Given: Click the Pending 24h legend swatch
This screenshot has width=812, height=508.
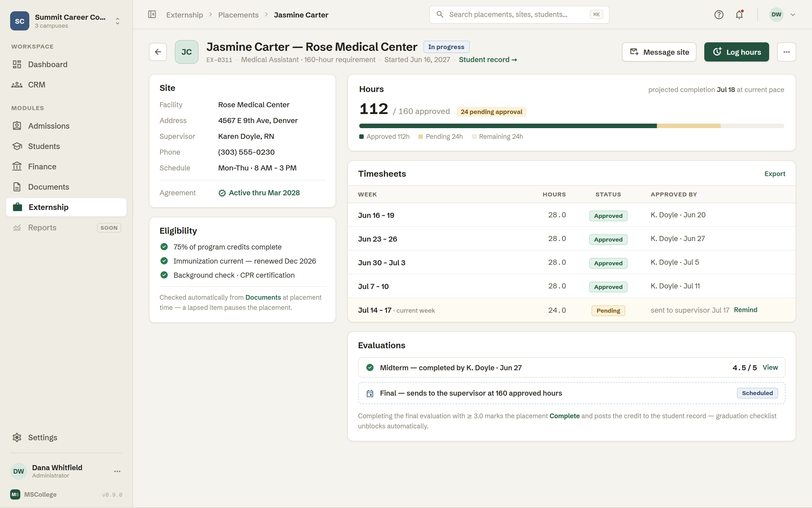Looking at the screenshot, I should pyautogui.click(x=420, y=136).
